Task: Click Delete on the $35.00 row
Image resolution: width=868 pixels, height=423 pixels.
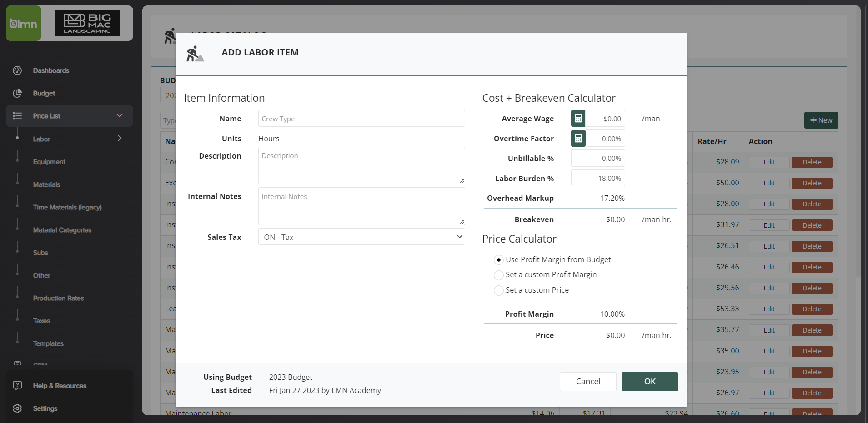Action: [x=812, y=351]
